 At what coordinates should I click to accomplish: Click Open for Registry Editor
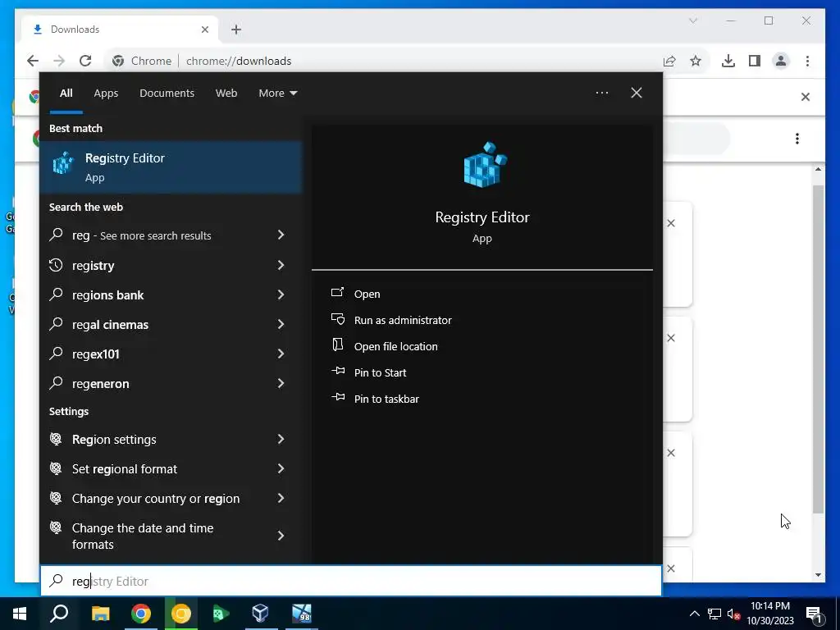tap(367, 294)
